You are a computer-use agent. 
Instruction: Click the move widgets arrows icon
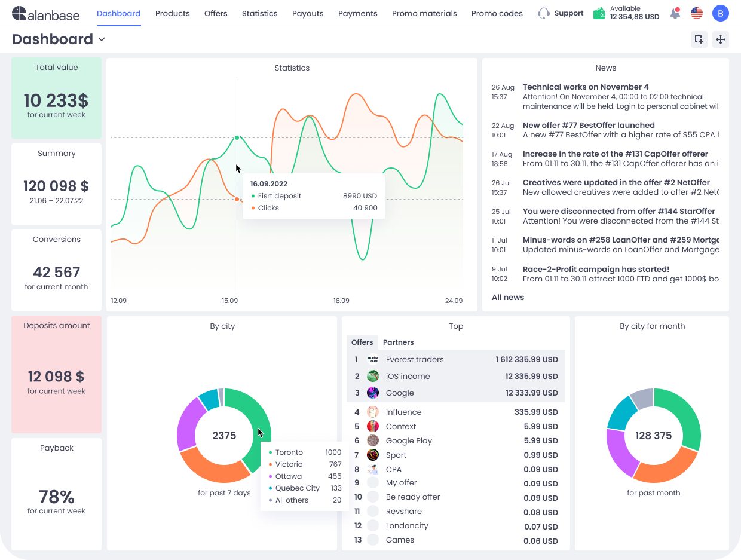click(720, 39)
